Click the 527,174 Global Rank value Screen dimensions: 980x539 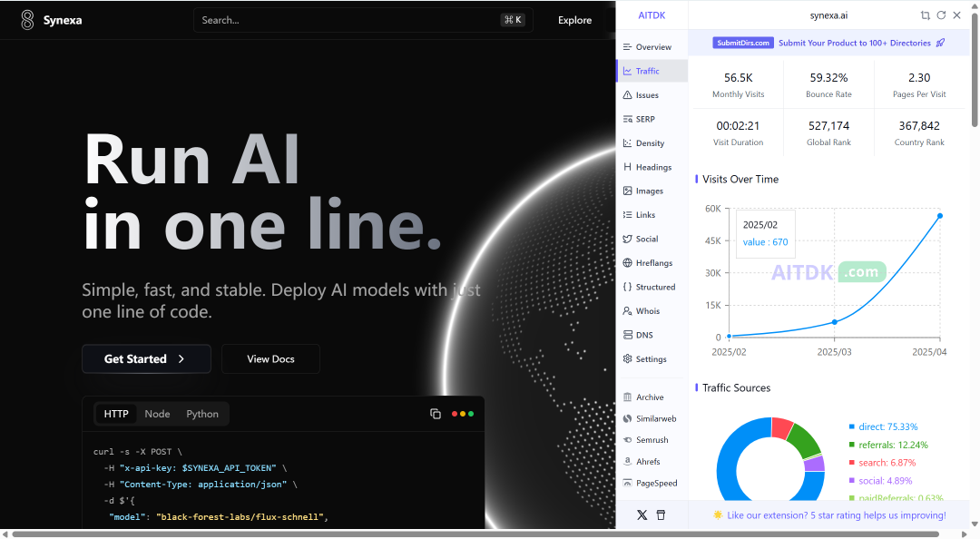pos(828,126)
